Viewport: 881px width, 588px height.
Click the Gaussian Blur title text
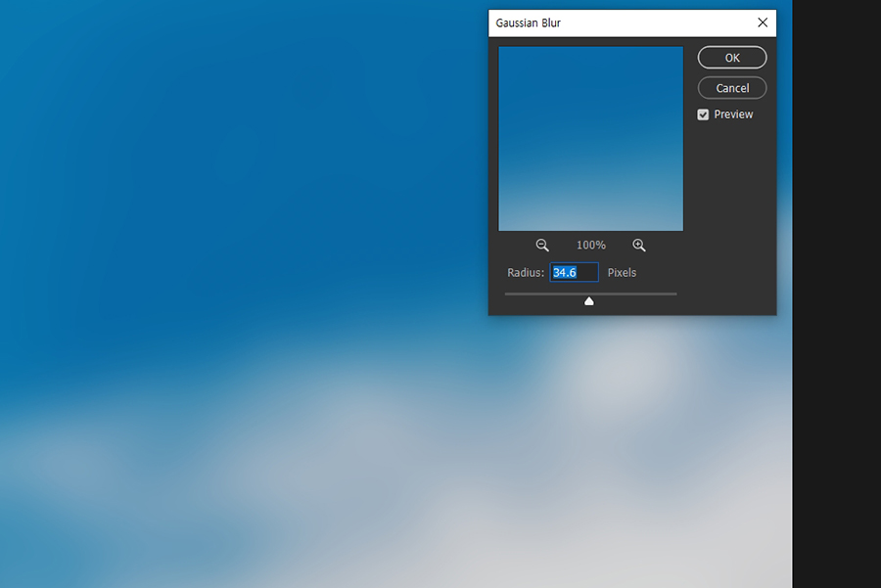[x=529, y=23]
